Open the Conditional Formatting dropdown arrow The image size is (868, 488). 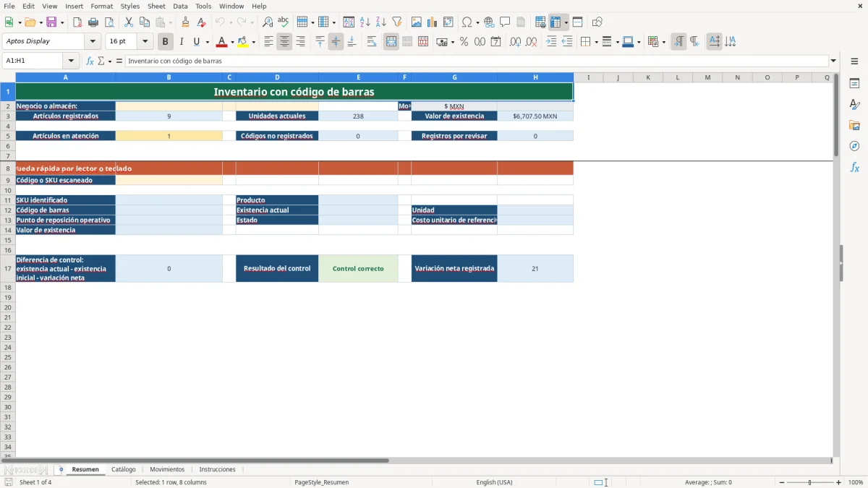pos(664,42)
